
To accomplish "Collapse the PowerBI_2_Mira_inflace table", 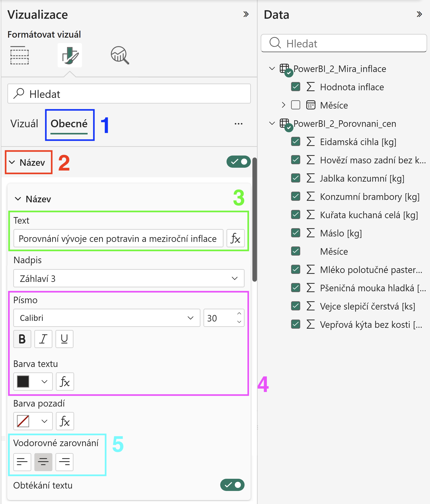I will [272, 68].
